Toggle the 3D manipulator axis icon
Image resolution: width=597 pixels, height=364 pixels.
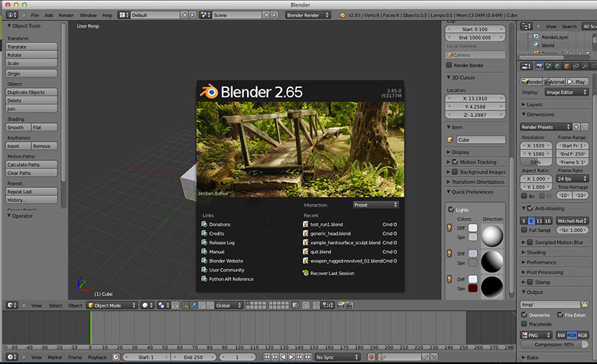tap(185, 305)
